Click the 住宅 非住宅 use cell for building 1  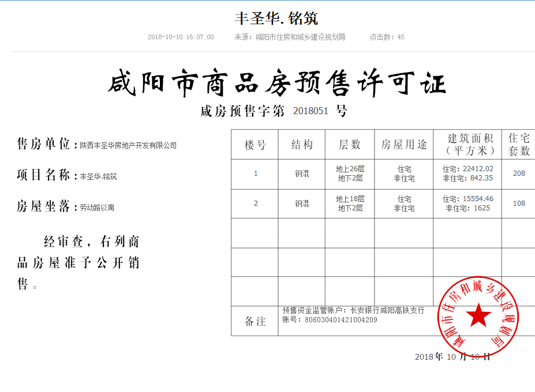coord(404,174)
